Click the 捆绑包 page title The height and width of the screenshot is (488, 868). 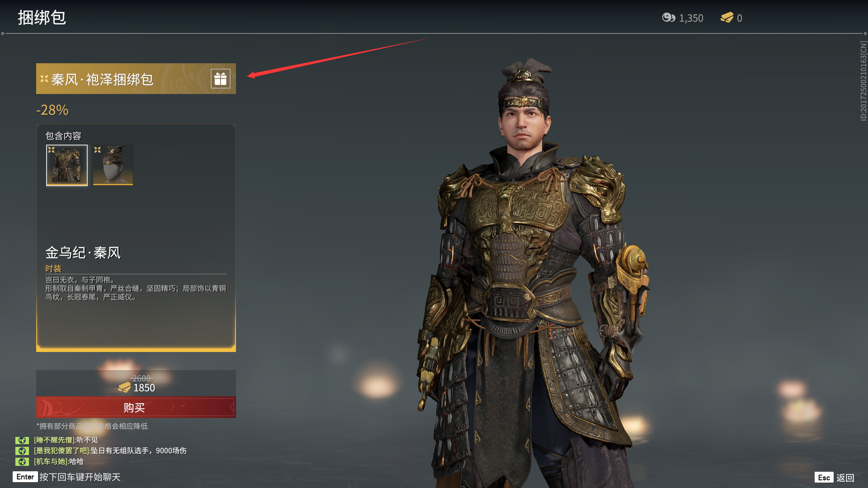(x=42, y=18)
